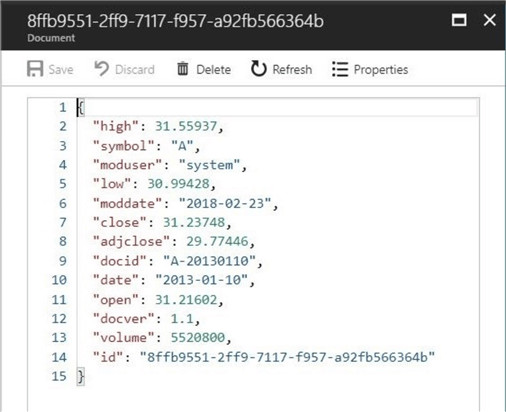Click the Discard text label
This screenshot has height=412, width=506.
point(135,70)
